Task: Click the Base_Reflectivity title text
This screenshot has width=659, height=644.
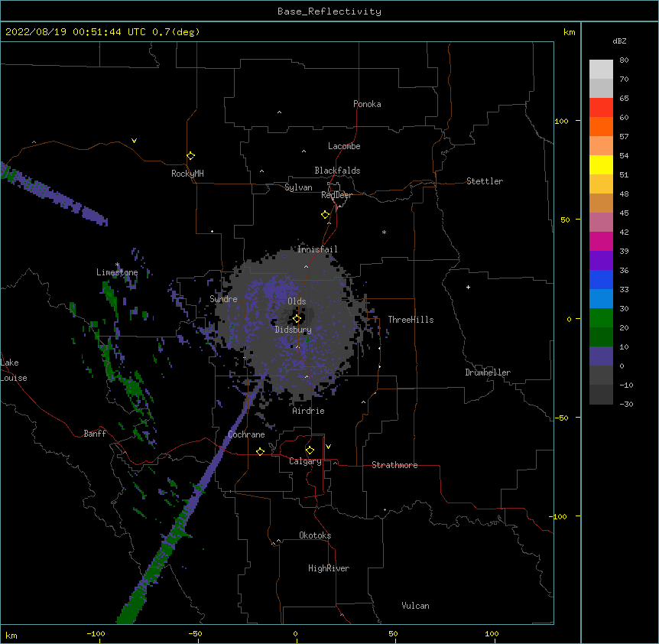Action: click(x=329, y=11)
